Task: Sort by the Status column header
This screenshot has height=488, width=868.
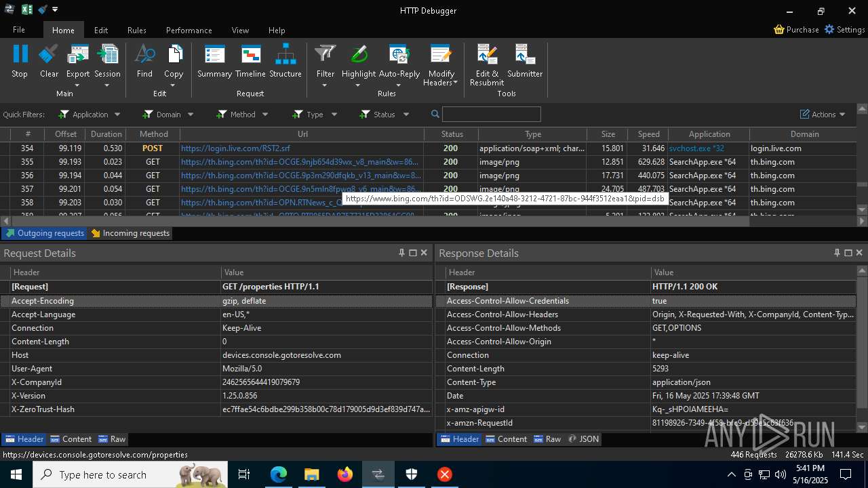Action: pos(452,134)
